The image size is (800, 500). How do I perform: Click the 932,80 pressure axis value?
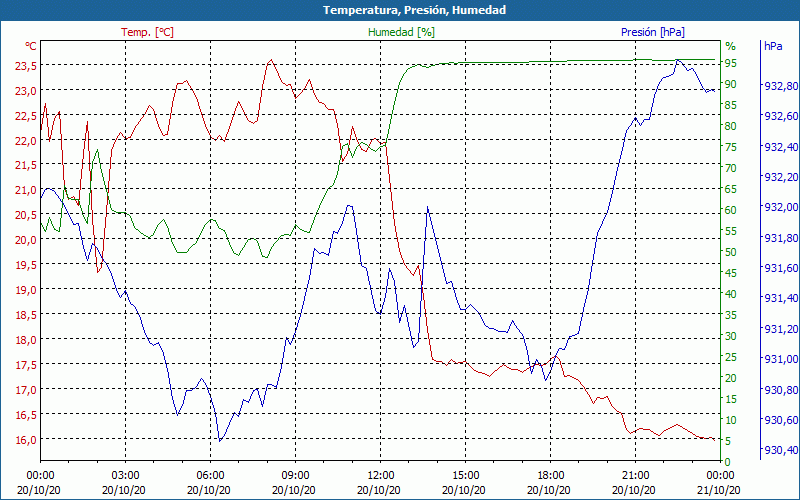[781, 86]
